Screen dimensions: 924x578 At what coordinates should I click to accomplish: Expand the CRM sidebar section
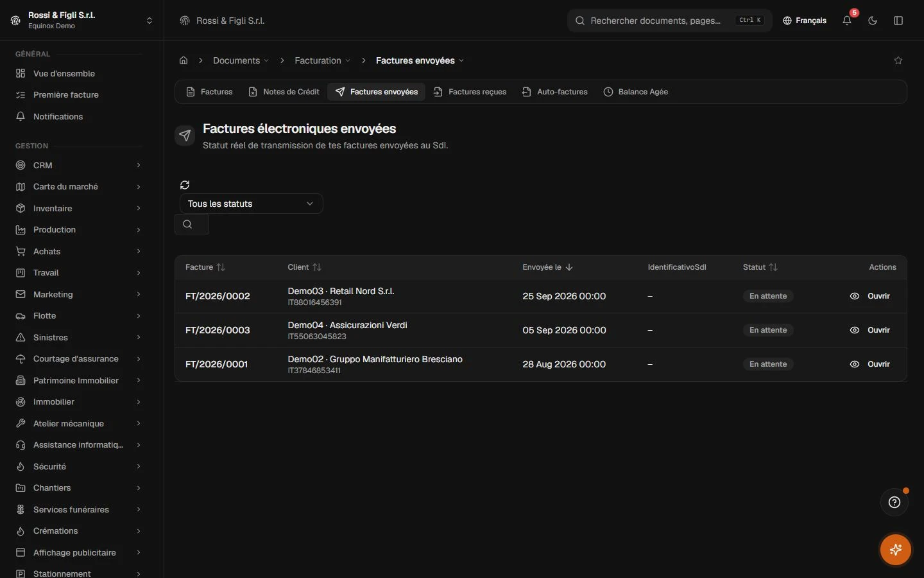tap(78, 165)
